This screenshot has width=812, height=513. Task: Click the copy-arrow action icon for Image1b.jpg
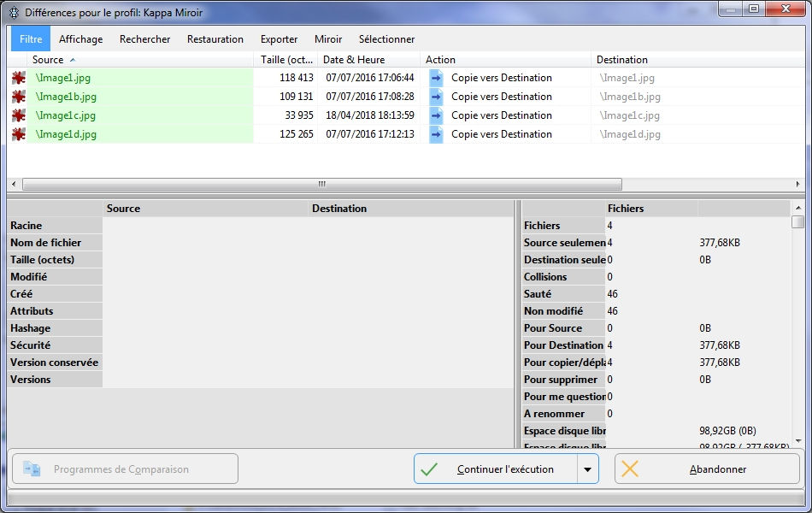point(436,97)
